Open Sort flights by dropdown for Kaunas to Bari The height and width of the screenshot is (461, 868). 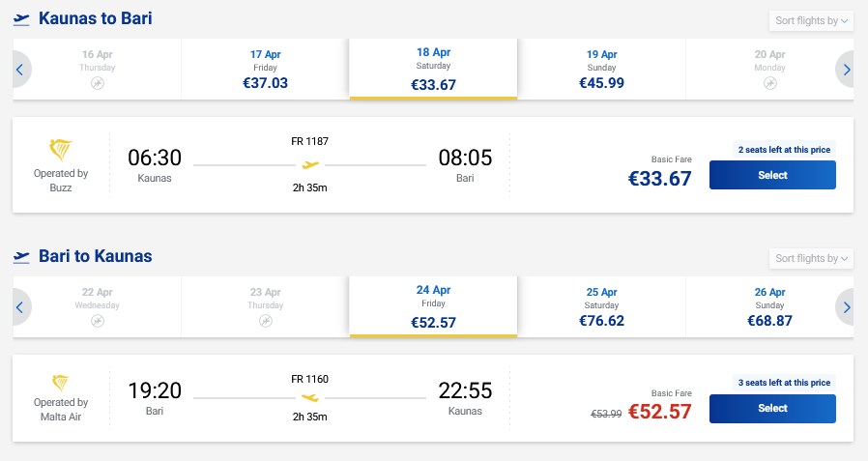pos(811,20)
